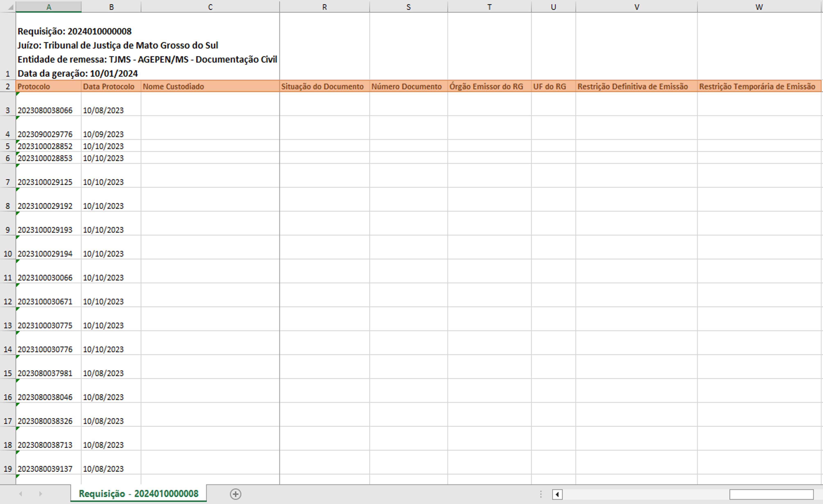Viewport: 823px width, 504px height.
Task: Select protocol cell 2023080038326
Action: tap(48, 415)
